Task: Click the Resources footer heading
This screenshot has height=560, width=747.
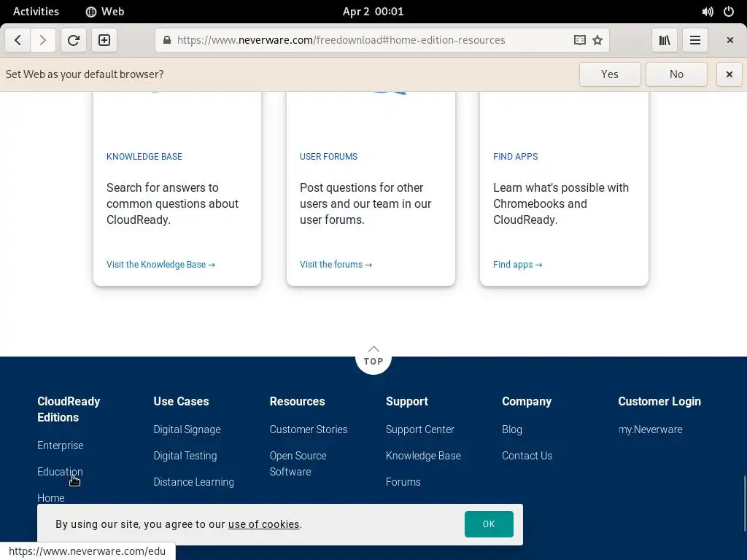Action: tap(298, 402)
